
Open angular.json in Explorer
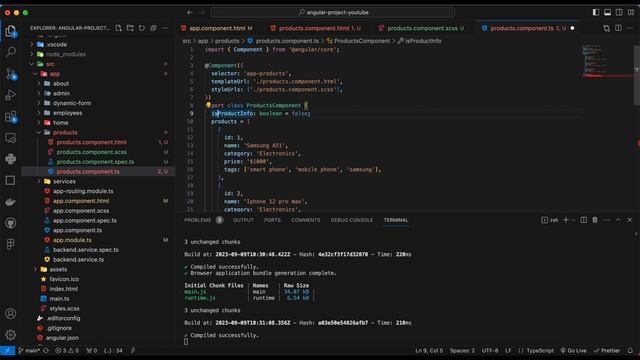click(x=62, y=338)
